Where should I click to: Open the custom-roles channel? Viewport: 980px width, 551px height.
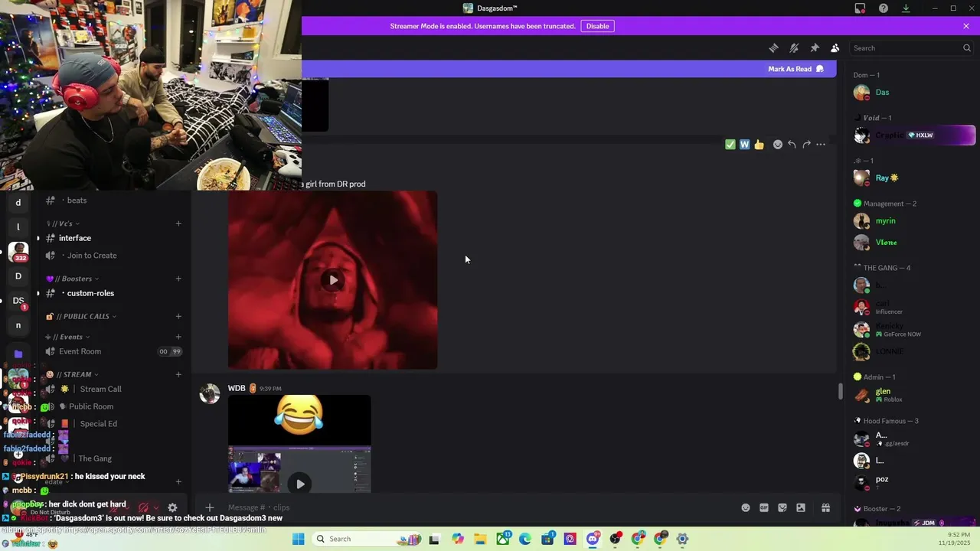[113, 293]
